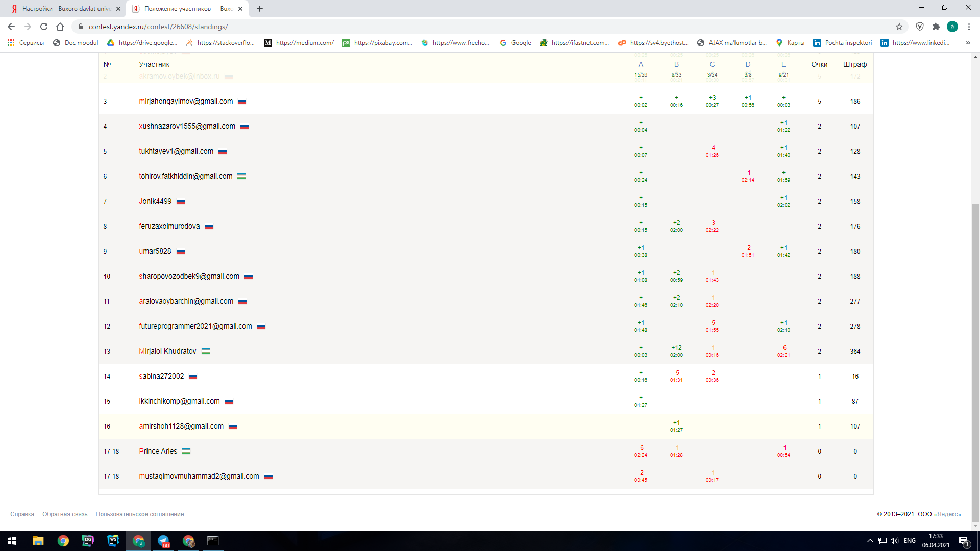
Task: Bookmark this page with the star icon
Action: coord(899,27)
